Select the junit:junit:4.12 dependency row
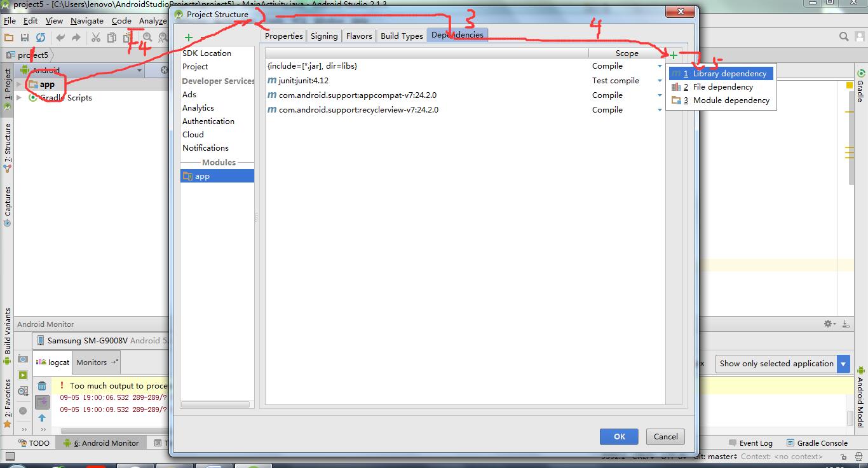This screenshot has width=868, height=468. [465, 81]
